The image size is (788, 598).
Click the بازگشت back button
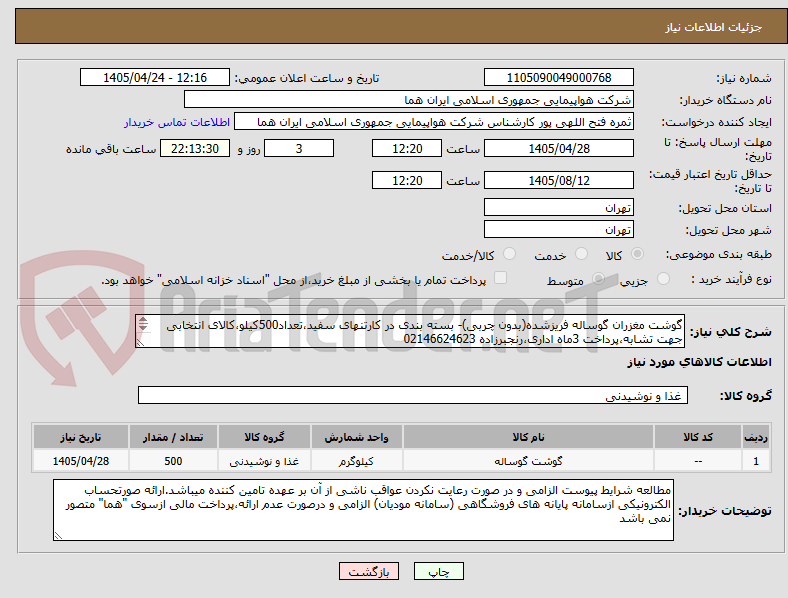tap(369, 571)
